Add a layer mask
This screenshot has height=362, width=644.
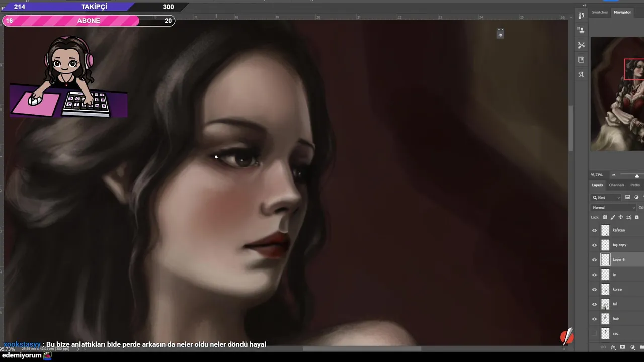click(622, 347)
